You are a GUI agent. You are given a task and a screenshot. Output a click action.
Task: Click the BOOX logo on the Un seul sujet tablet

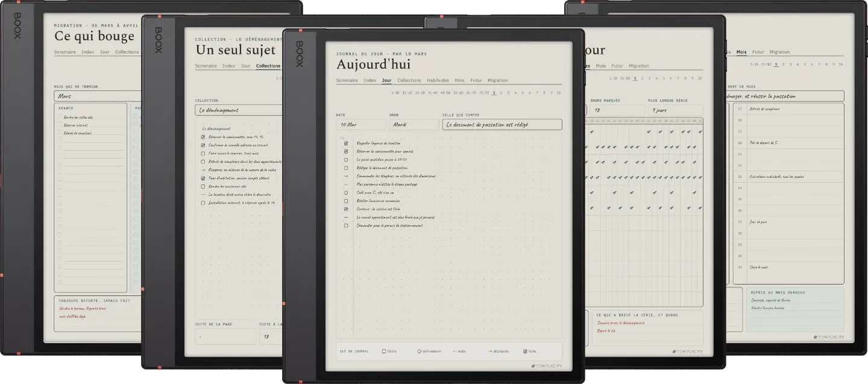(159, 40)
